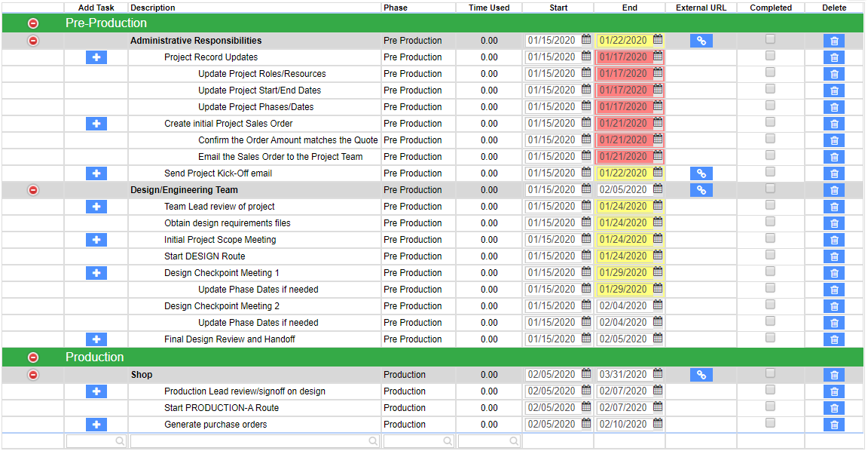Add a subtask under Create initial Project Sales Order
The image size is (868, 451).
click(x=96, y=124)
